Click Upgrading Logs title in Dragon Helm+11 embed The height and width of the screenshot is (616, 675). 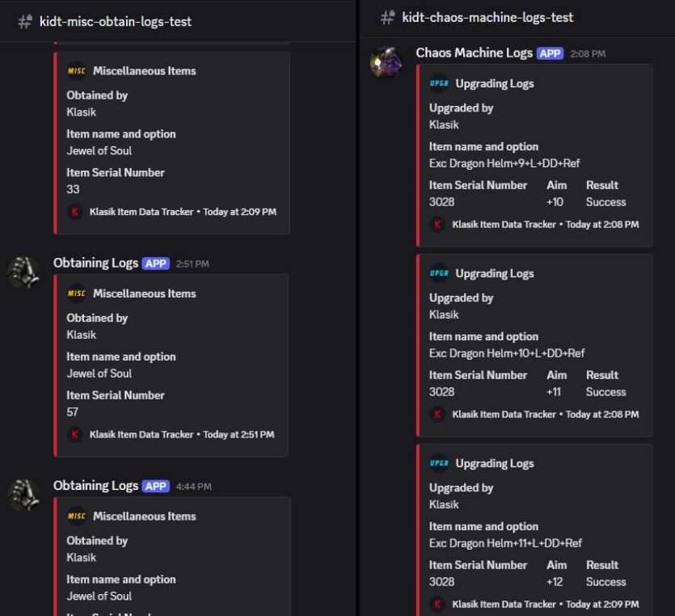tap(494, 463)
